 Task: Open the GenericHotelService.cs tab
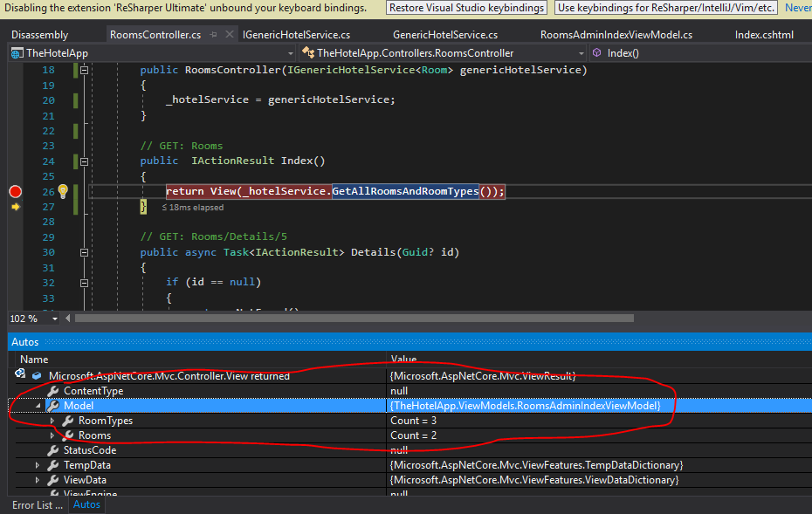tap(445, 35)
